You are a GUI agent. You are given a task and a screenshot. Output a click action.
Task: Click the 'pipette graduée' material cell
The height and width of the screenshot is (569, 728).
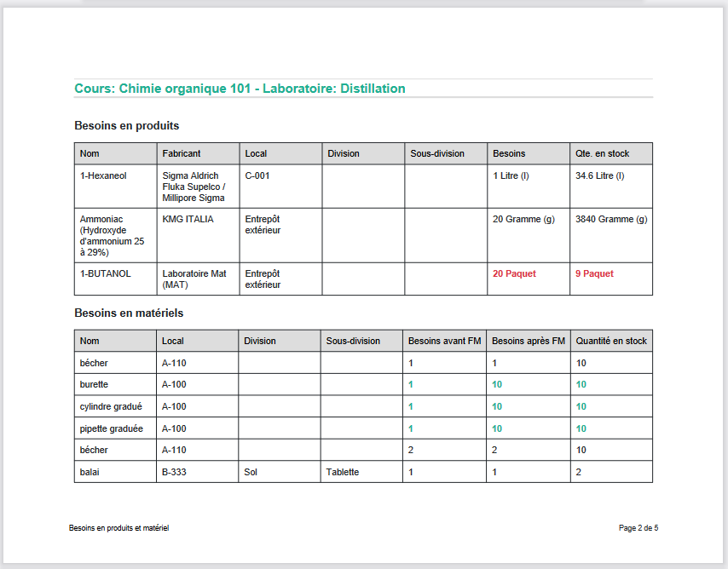click(x=111, y=428)
